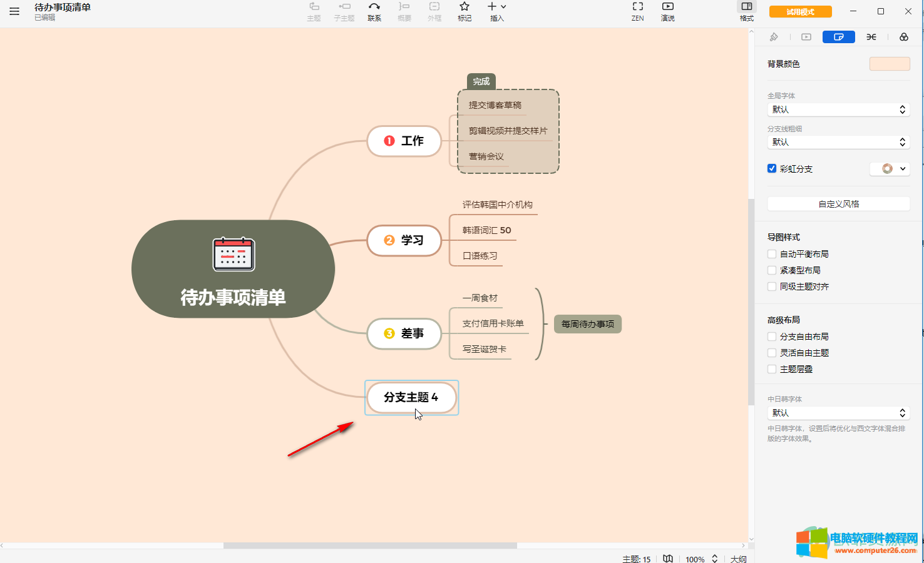Uncheck the 彩虹分支 rainbow branch checkbox
The image size is (924, 563).
[772, 168]
